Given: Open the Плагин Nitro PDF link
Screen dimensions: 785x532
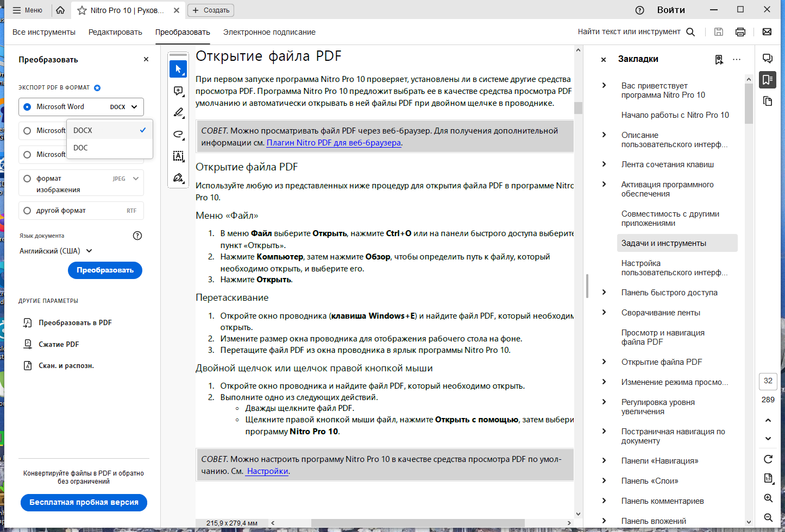Looking at the screenshot, I should click(334, 143).
